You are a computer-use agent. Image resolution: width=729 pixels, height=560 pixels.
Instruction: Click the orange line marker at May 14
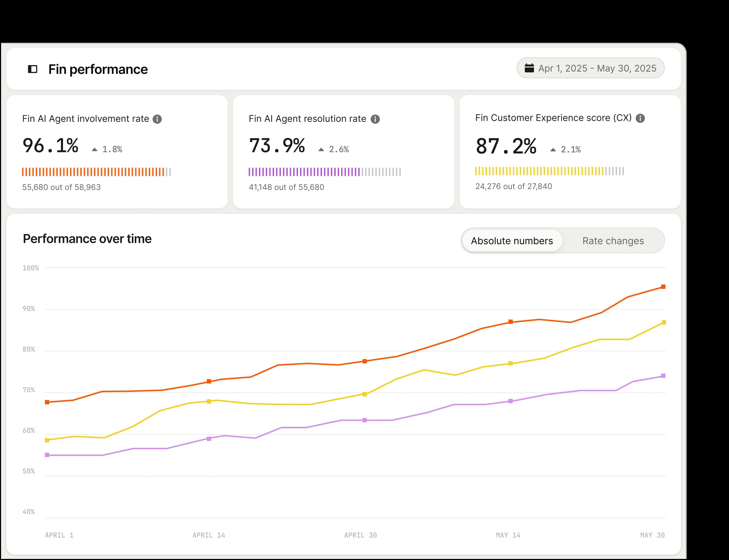coord(511,322)
